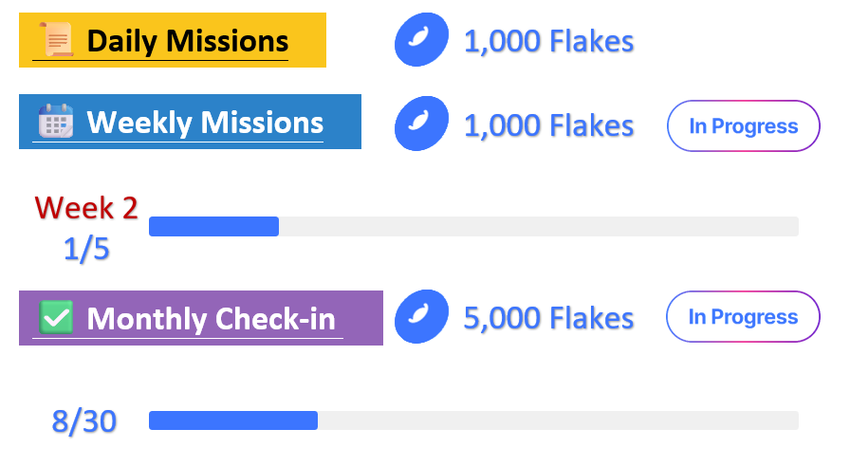The width and height of the screenshot is (850, 470).
Task: Click the 1/5 weekly progress counter
Action: tap(86, 249)
